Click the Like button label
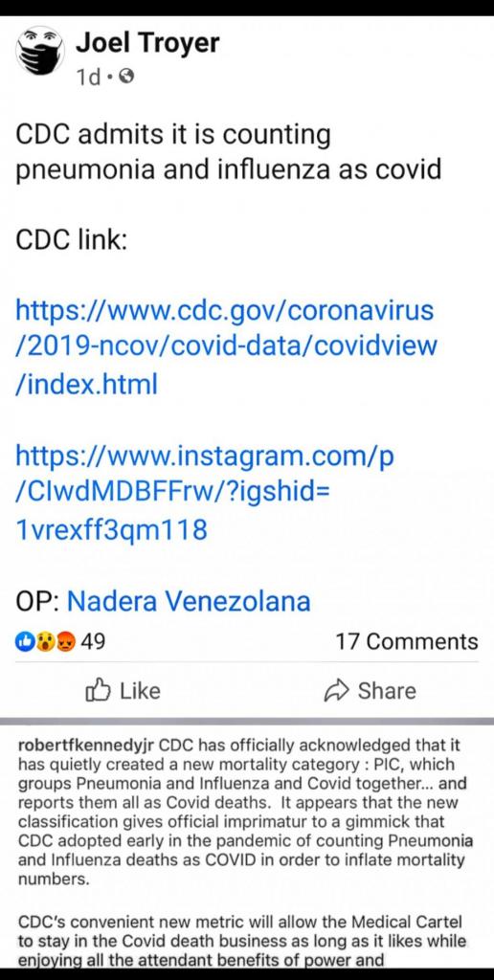This screenshot has height=980, width=494. click(x=140, y=691)
